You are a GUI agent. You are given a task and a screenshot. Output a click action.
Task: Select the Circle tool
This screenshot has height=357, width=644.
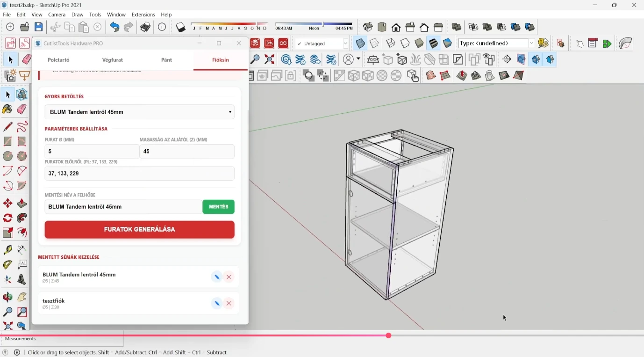click(7, 156)
